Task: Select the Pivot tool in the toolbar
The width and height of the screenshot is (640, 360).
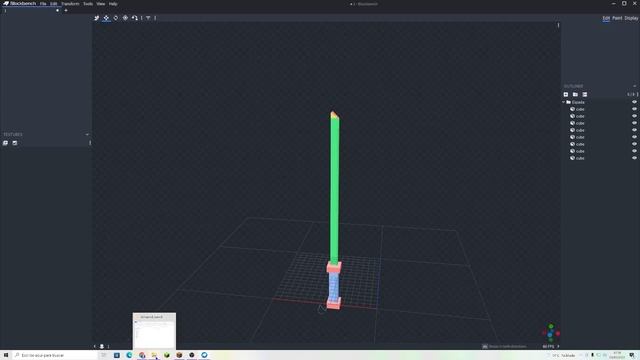Action: (x=125, y=18)
